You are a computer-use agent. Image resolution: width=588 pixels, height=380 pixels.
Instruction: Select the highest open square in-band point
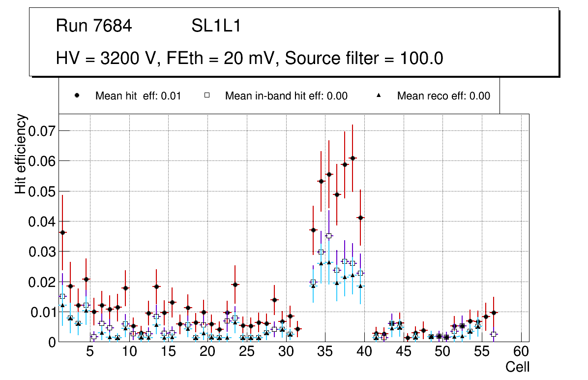(x=329, y=236)
